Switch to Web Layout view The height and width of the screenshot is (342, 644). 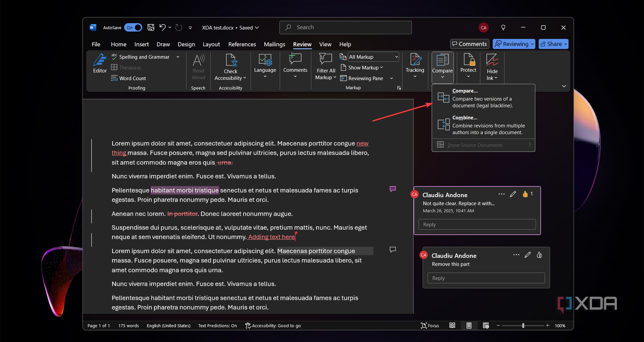[486, 326]
